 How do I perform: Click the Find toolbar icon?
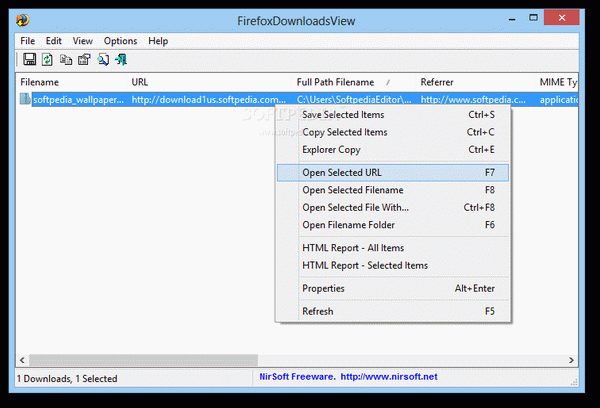click(103, 59)
